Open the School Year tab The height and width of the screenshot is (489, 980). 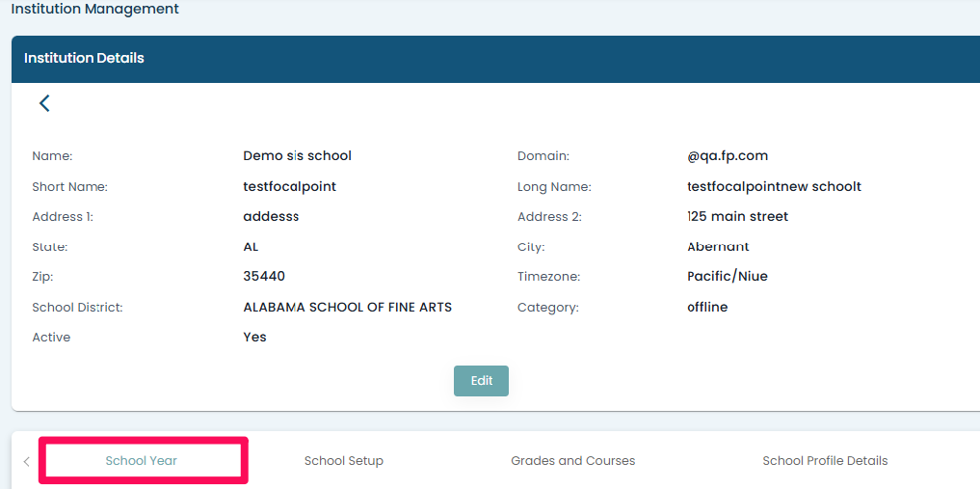click(x=142, y=461)
